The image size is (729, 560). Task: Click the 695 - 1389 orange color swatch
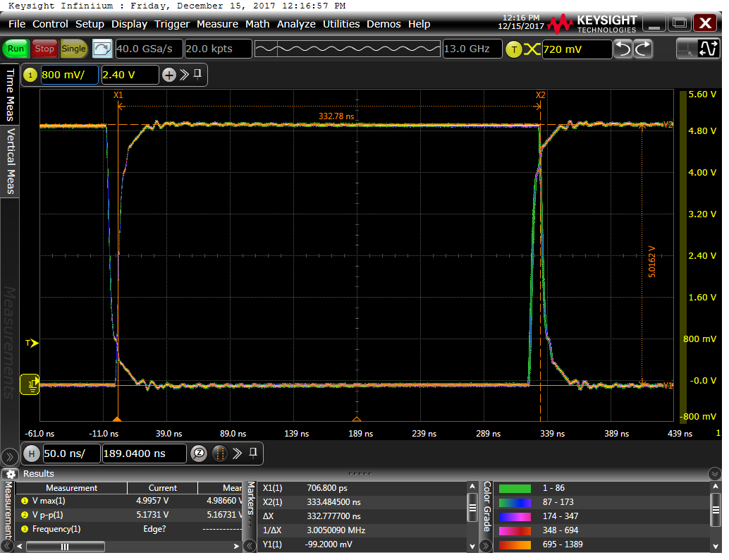(515, 544)
